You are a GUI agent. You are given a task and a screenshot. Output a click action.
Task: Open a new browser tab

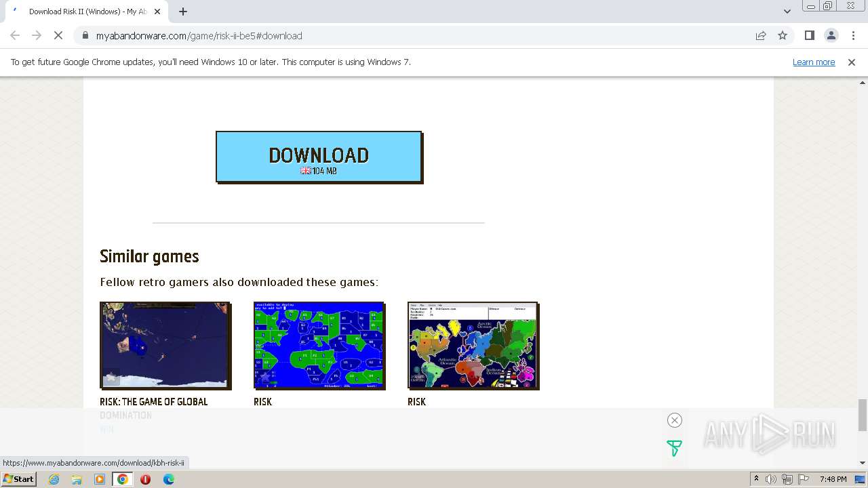(x=183, y=12)
